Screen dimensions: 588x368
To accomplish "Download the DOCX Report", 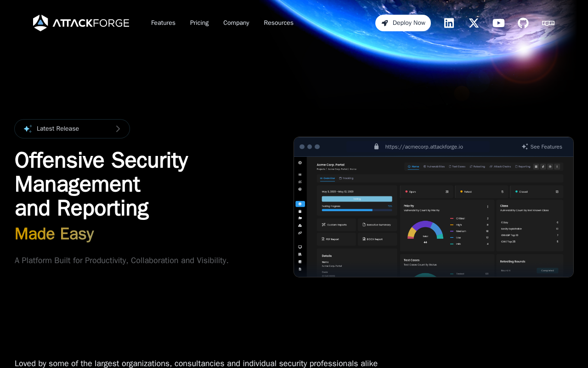I will (377, 239).
